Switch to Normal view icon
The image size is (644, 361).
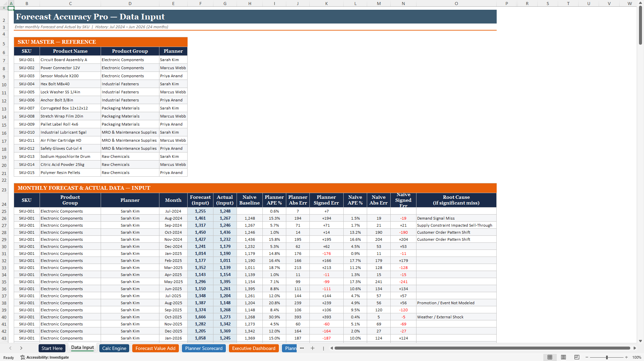pyautogui.click(x=550, y=357)
